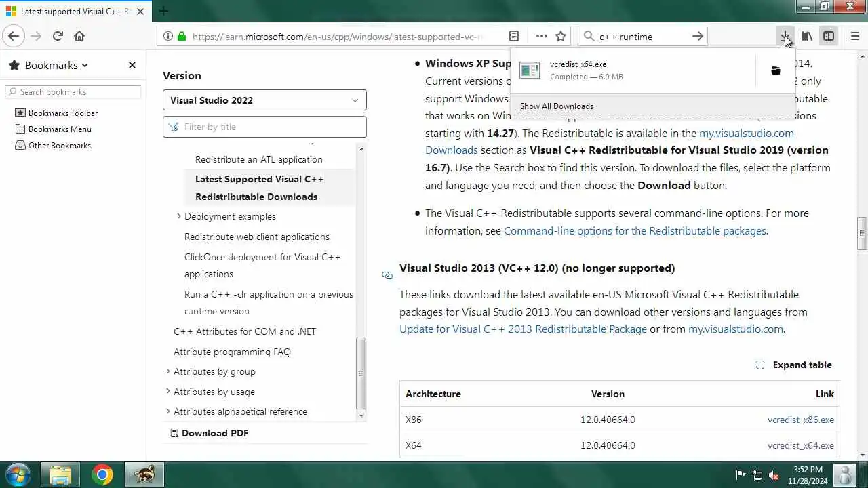The width and height of the screenshot is (868, 488).
Task: Click the page vertical scrollbar thumb
Action: (x=862, y=233)
